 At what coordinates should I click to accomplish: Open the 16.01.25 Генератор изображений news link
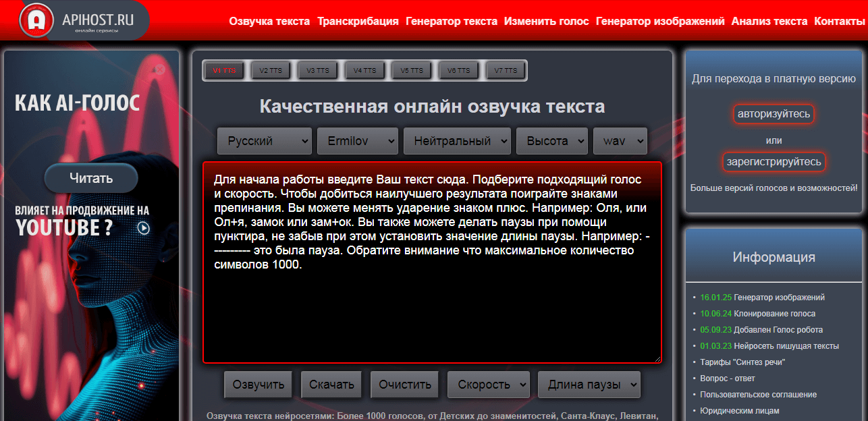point(763,298)
